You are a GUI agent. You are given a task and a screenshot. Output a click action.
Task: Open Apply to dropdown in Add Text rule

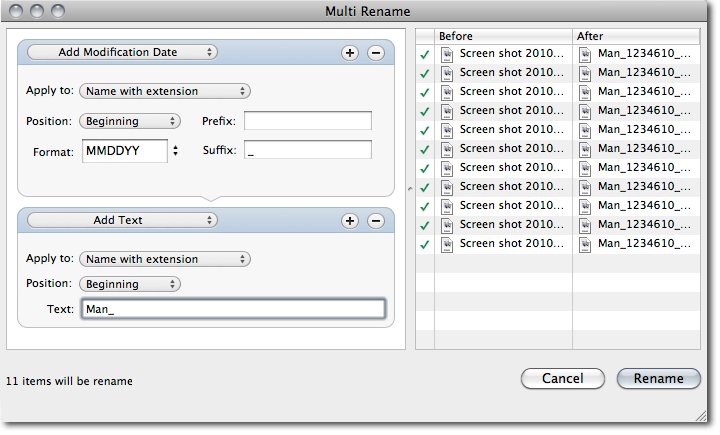coord(165,259)
